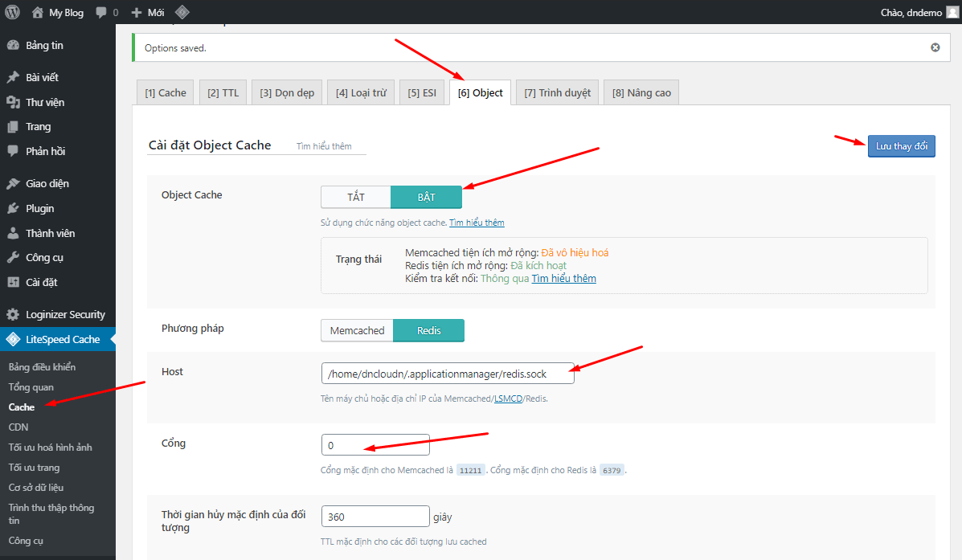
Task: Open Tìm hiểu thêm beside Cài đặt Object Cache
Action: click(x=324, y=146)
